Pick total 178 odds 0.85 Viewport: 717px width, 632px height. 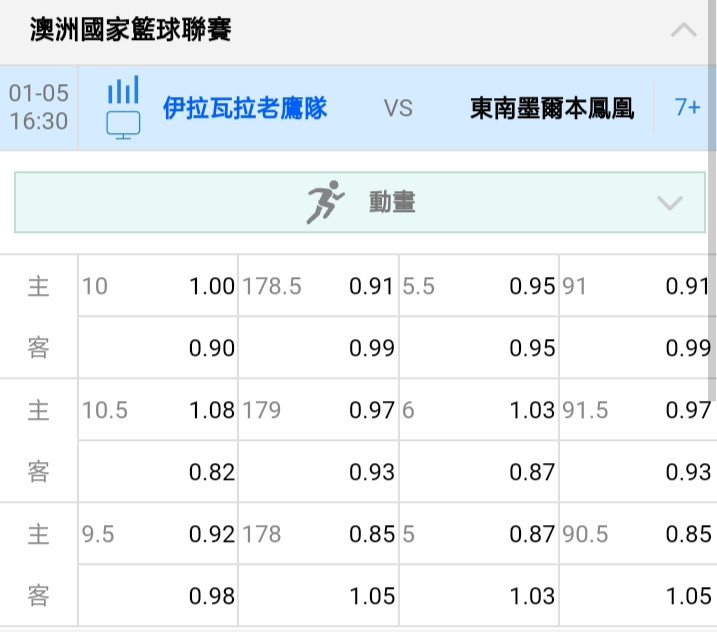click(319, 534)
